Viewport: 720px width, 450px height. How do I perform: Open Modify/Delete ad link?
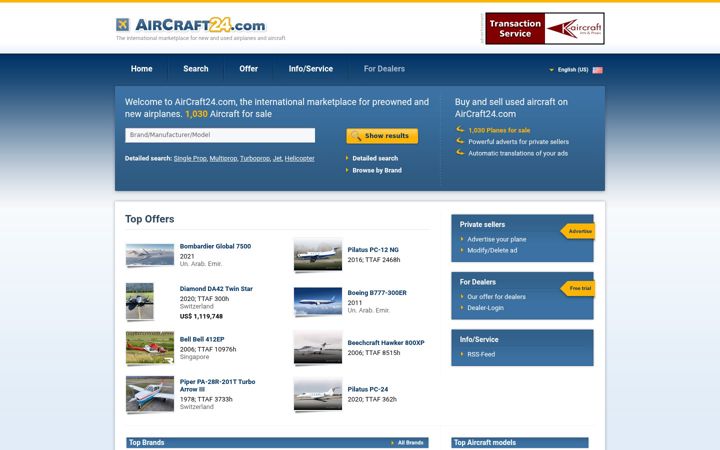pos(492,251)
